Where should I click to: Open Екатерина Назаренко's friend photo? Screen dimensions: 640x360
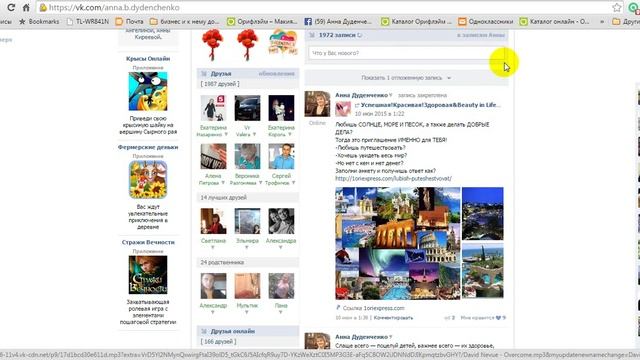click(x=213, y=108)
